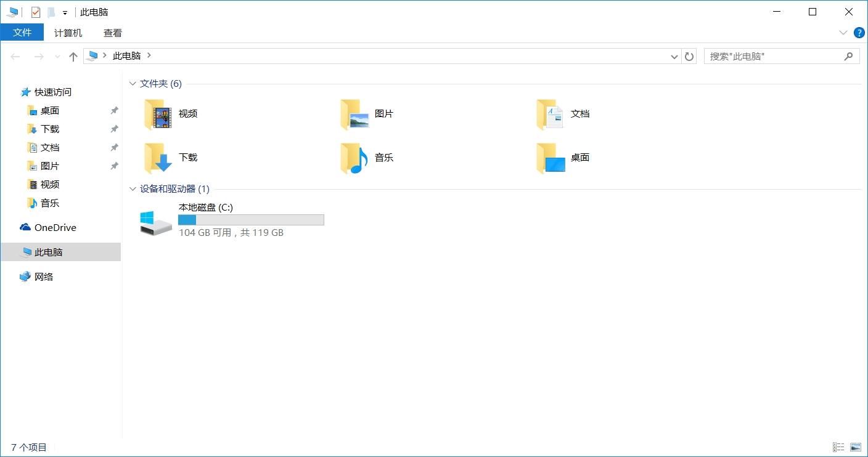Collapse the 文件夹 (6) section
The height and width of the screenshot is (457, 868).
tap(133, 83)
